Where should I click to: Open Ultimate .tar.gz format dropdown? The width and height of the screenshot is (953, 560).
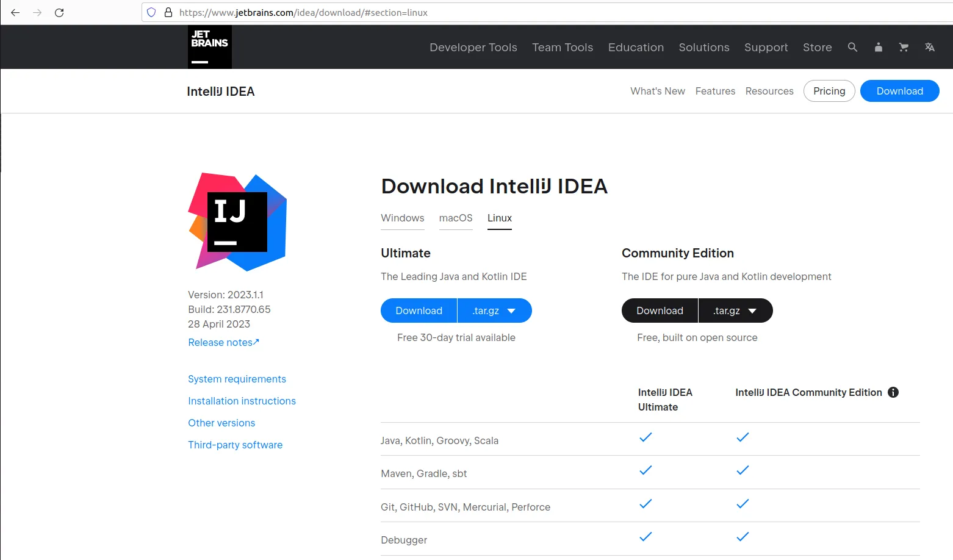tap(495, 311)
